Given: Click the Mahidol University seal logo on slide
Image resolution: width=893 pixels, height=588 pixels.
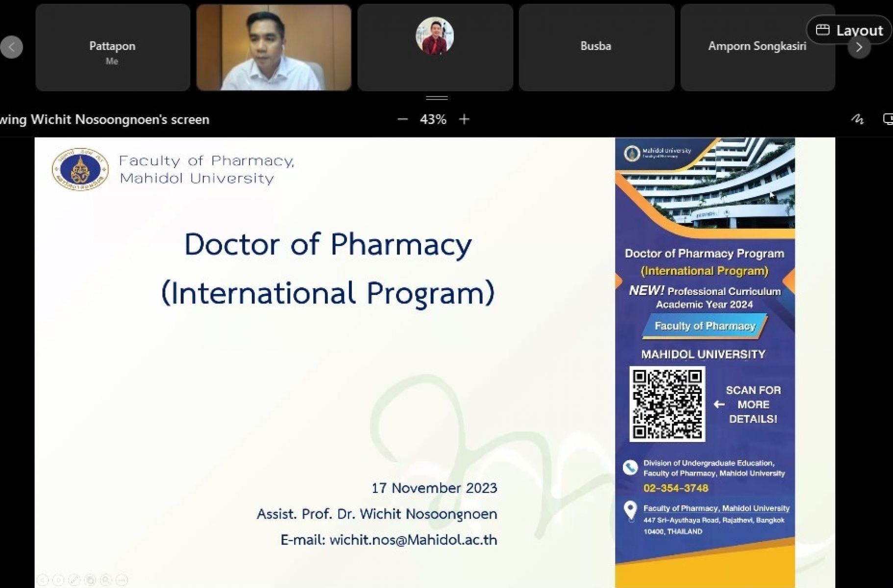Looking at the screenshot, I should pyautogui.click(x=80, y=170).
